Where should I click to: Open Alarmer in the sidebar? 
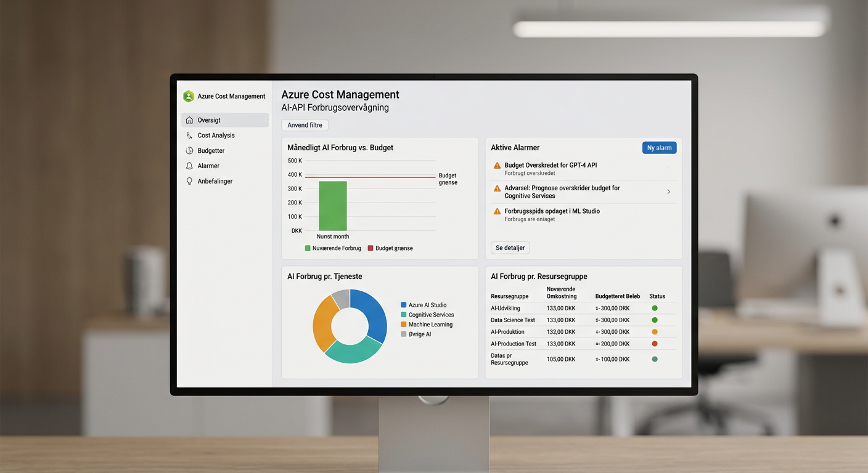[225, 166]
